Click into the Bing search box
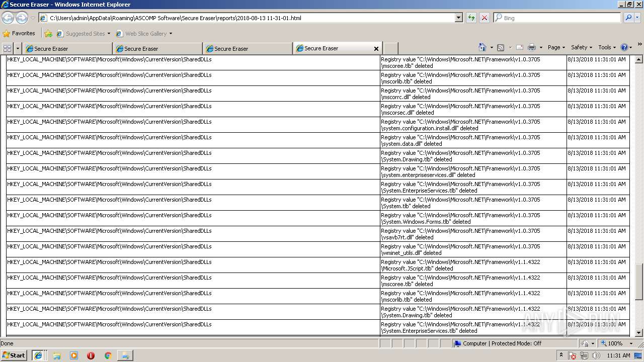Screen dimensions: 644x362 557,18
